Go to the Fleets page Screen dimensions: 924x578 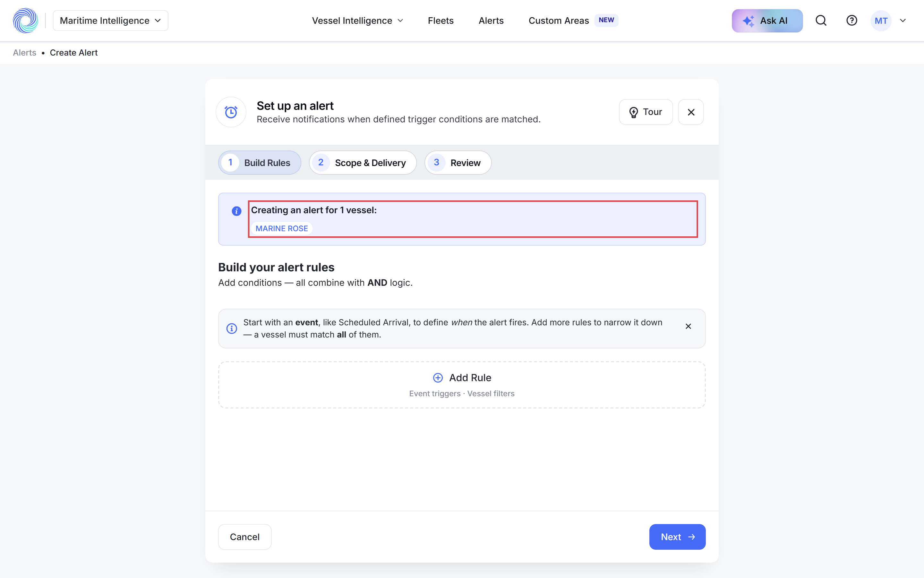coord(441,21)
